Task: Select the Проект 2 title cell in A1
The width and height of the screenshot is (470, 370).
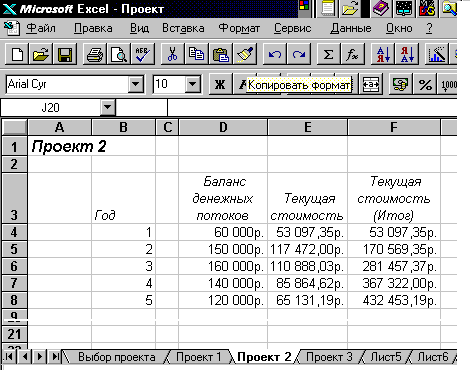Action: pyautogui.click(x=59, y=147)
